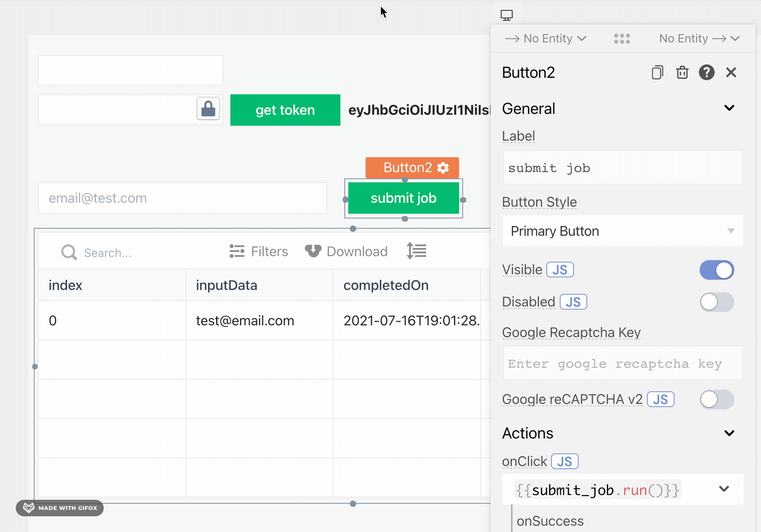Expand the onClick action dropdown
The image size is (761, 532).
[x=724, y=489]
